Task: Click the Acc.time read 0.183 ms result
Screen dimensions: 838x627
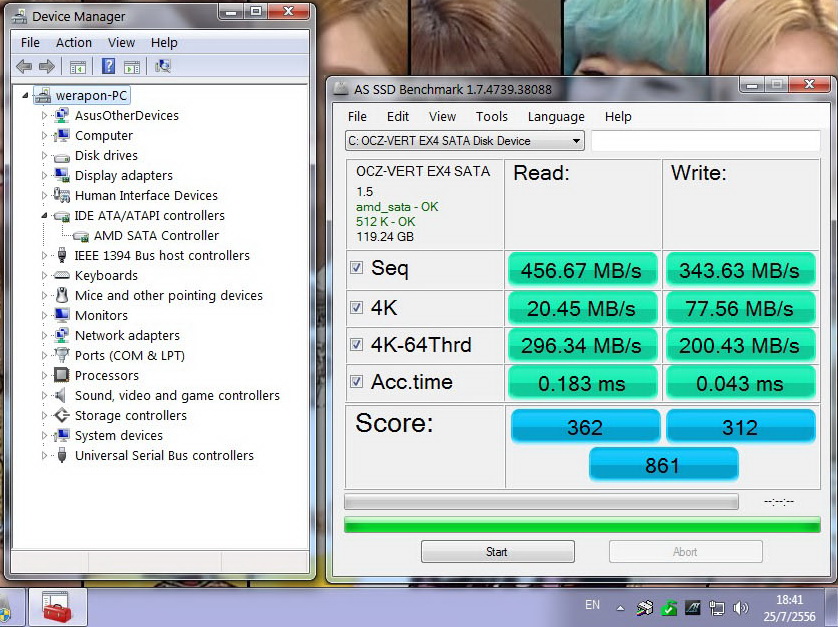Action: point(582,383)
